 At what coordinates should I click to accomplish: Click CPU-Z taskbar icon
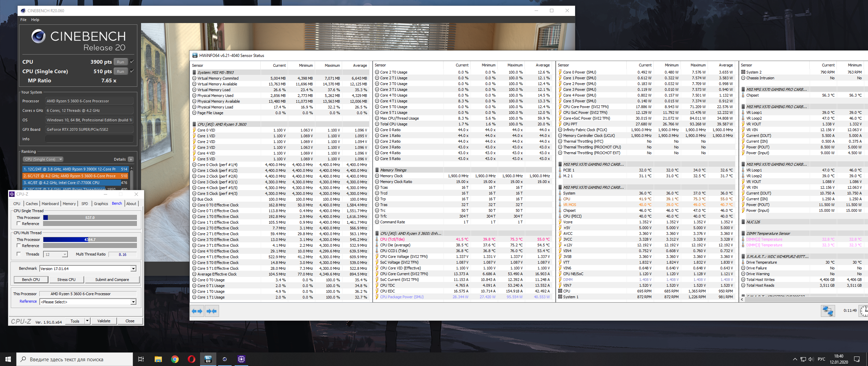click(x=241, y=359)
